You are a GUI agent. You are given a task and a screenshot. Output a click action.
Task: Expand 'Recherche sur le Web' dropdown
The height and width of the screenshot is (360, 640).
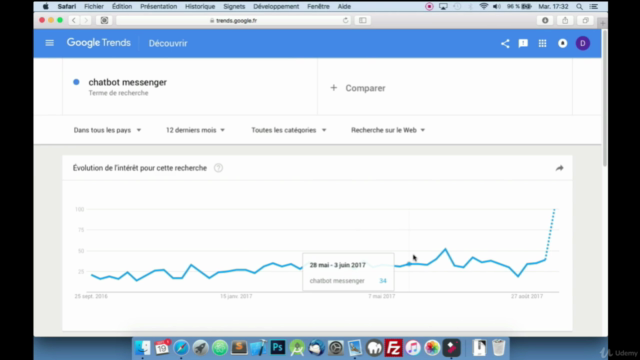388,130
